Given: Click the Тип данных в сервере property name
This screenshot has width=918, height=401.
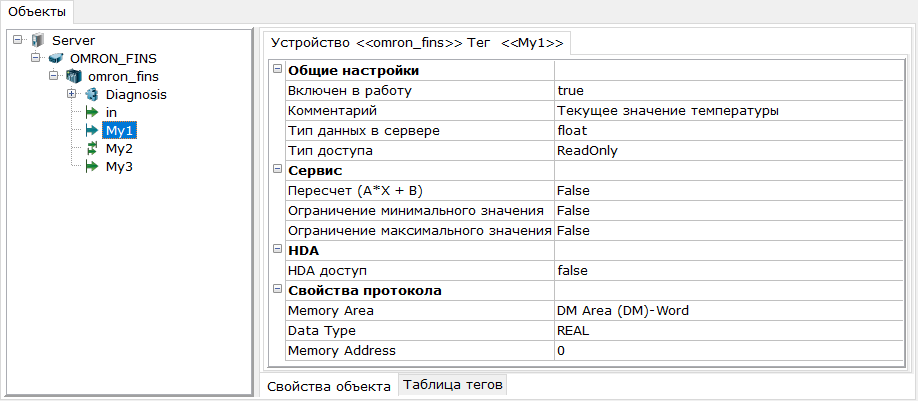Looking at the screenshot, I should tap(364, 131).
